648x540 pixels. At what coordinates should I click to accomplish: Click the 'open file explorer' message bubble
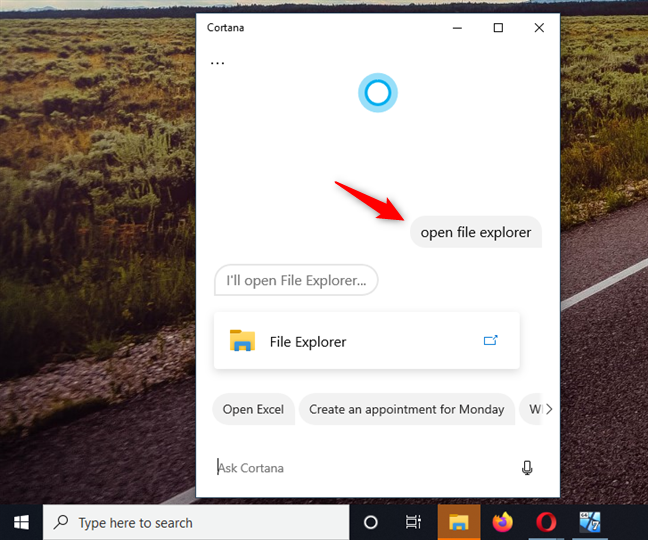click(x=476, y=232)
